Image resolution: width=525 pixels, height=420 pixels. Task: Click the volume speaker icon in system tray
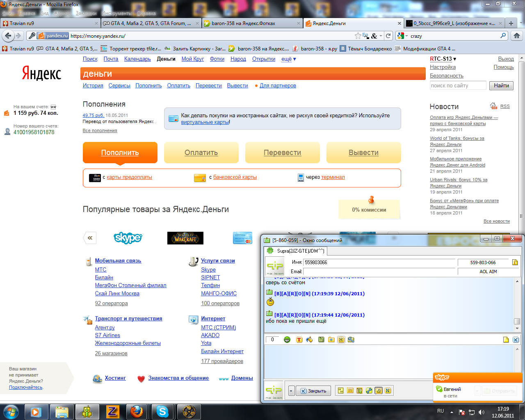pyautogui.click(x=481, y=412)
